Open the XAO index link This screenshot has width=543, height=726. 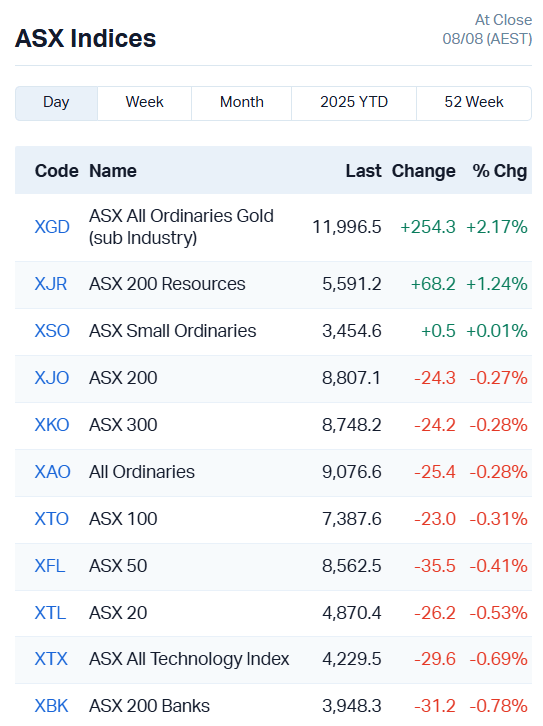click(x=53, y=472)
